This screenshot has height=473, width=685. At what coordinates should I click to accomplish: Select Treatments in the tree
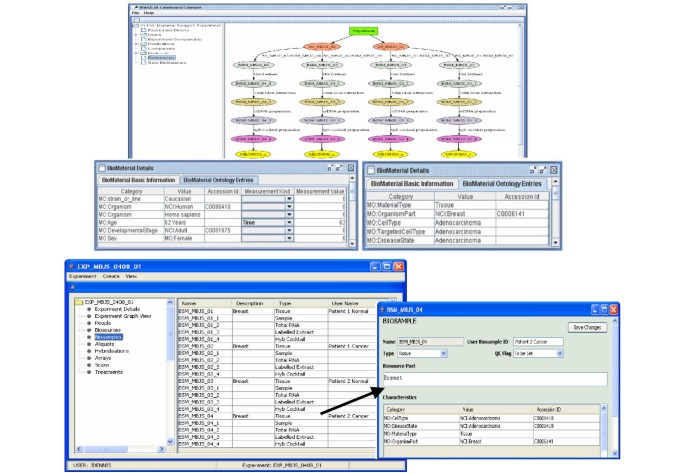[108, 372]
